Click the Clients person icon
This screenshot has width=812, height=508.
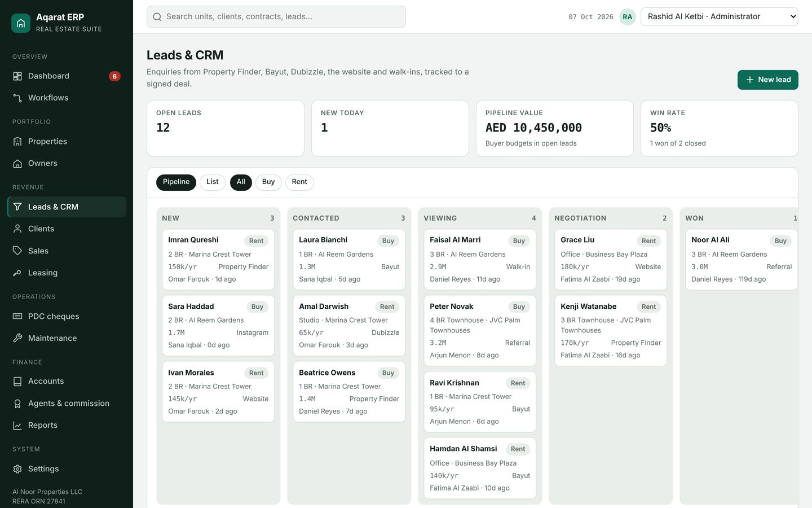(x=17, y=229)
